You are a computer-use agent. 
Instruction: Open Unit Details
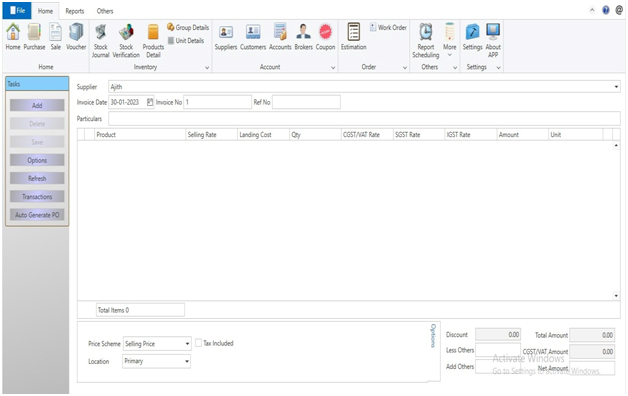[x=186, y=40]
